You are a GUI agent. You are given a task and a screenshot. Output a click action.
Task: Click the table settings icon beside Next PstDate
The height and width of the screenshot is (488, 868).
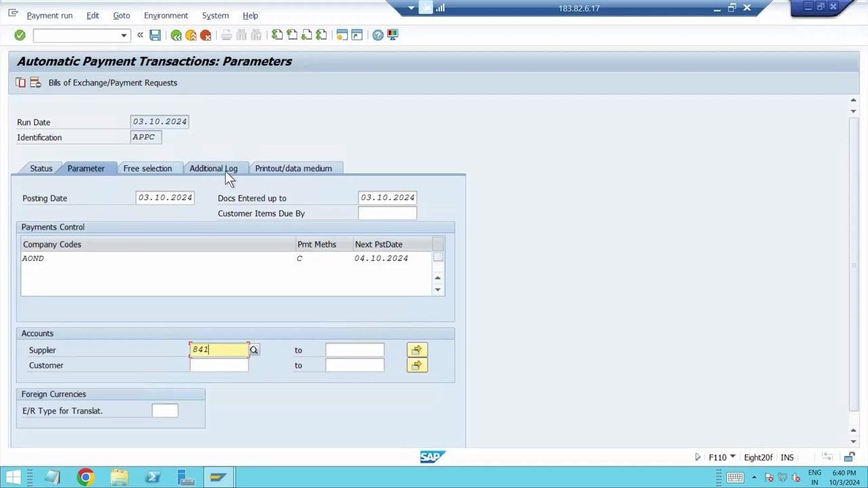pos(438,245)
